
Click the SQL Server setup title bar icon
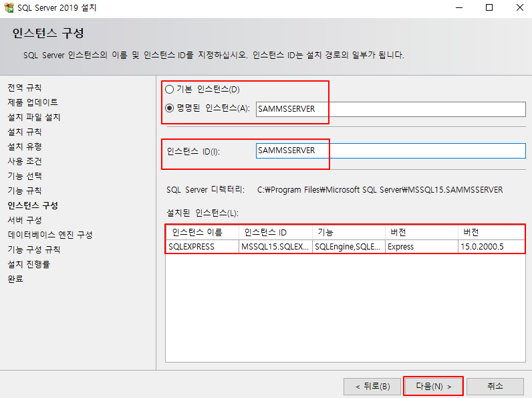9,7
